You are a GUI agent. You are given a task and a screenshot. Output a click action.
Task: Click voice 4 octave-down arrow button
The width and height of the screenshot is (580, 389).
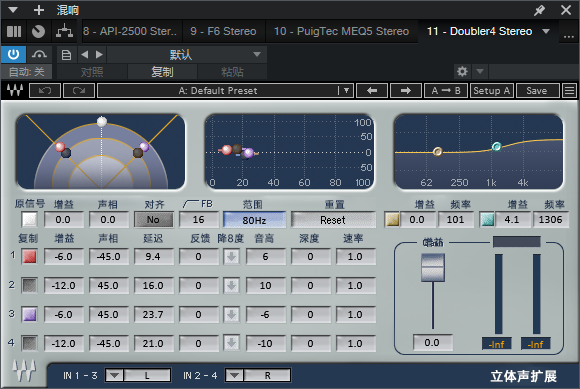[x=232, y=344]
